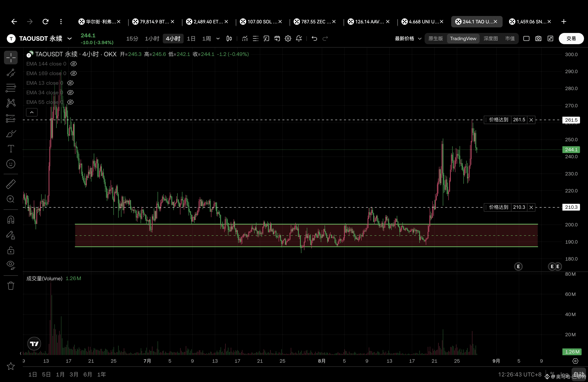The height and width of the screenshot is (382, 588).
Task: Toggle visibility of EMA 169 indicator
Action: 74,74
